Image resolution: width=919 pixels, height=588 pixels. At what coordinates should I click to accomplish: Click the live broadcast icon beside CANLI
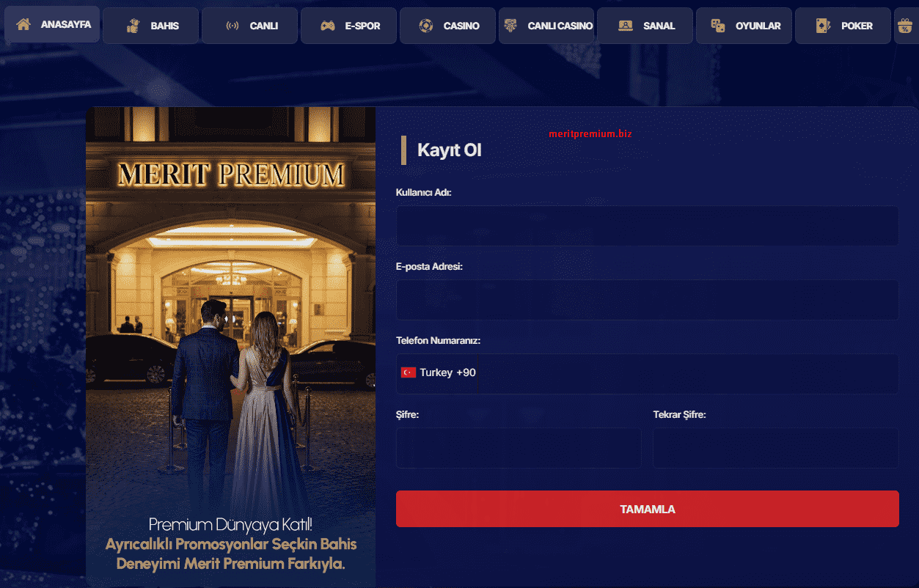232,26
